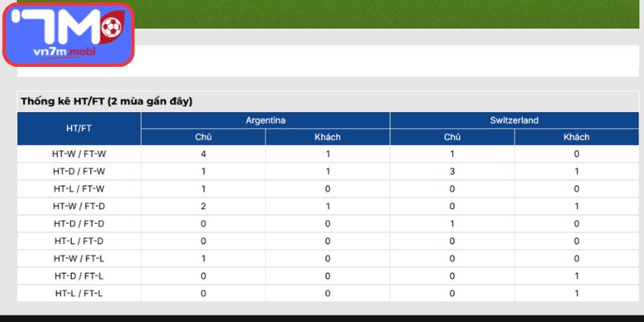Click Switzerland Chủ value in HT-L / FT-D row

452,241
